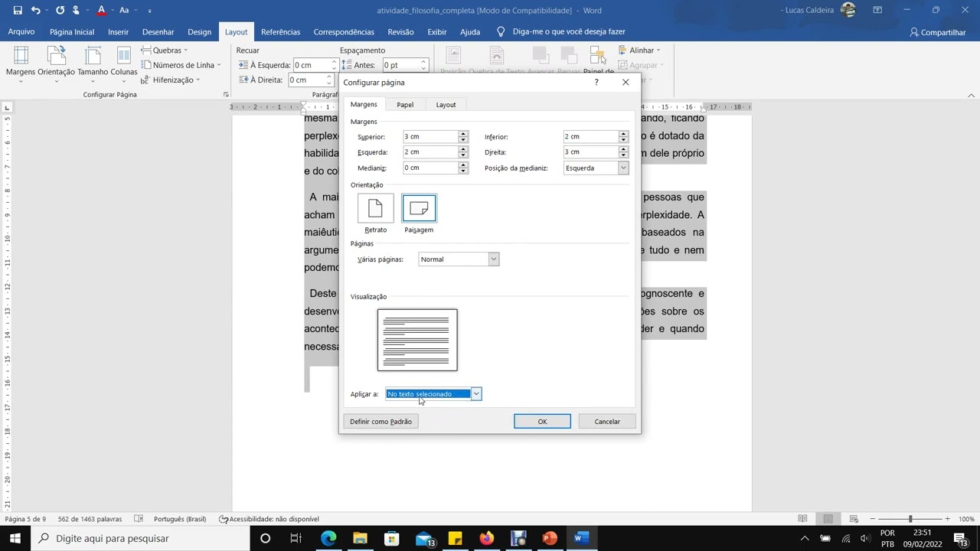Adjust the zoom slider in status bar
The height and width of the screenshot is (551, 980).
(x=910, y=519)
